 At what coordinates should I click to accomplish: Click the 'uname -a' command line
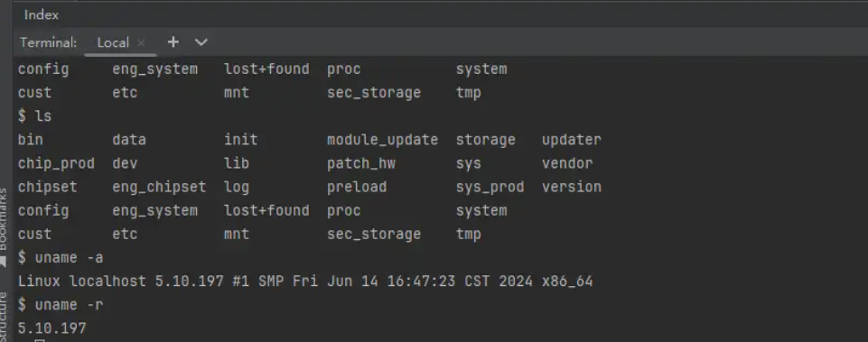(x=61, y=258)
